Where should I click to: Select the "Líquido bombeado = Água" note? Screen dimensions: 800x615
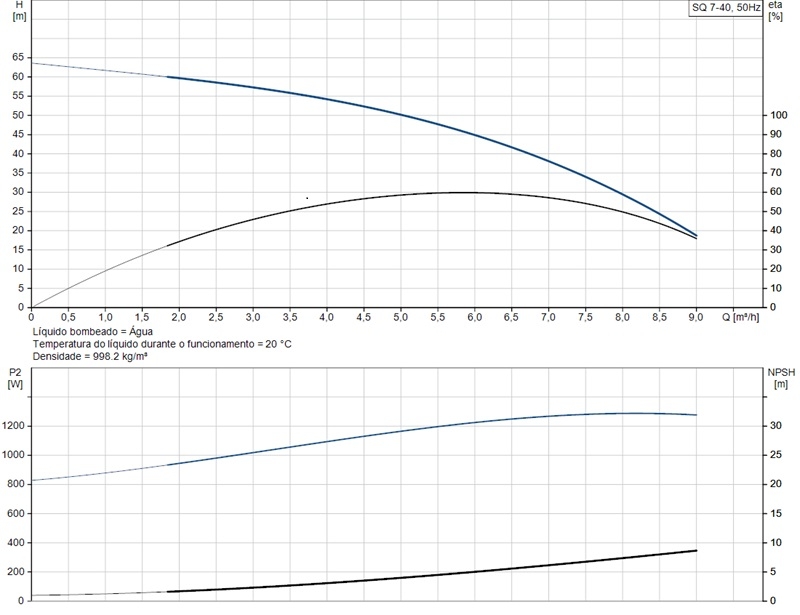click(x=93, y=332)
